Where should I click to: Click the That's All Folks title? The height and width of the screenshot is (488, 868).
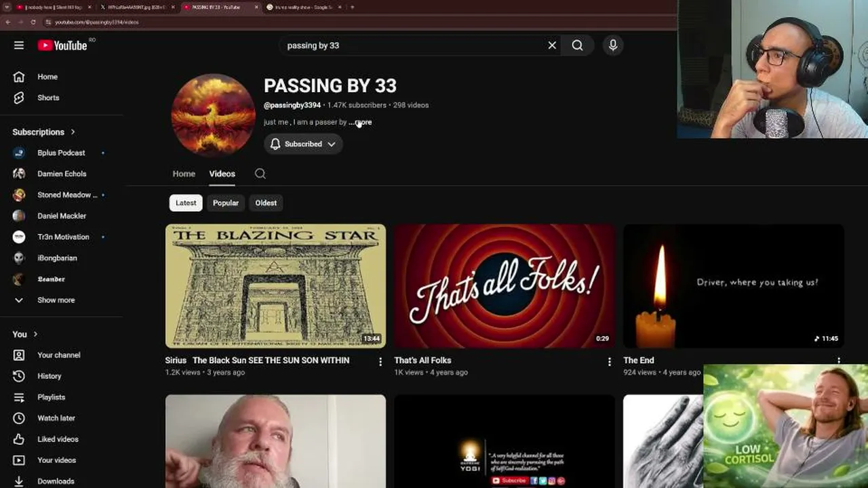[x=422, y=361]
